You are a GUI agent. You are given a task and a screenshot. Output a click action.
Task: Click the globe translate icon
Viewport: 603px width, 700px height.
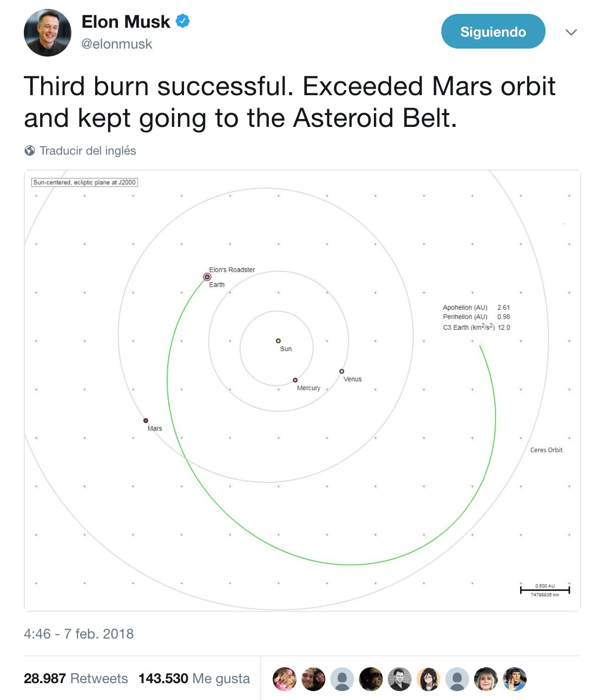(30, 151)
